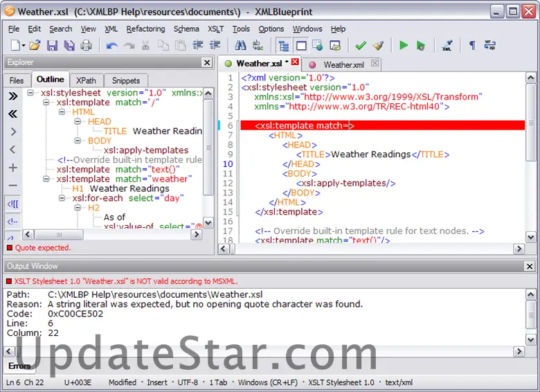Image resolution: width=540 pixels, height=392 pixels.
Task: Click the green checkmark validate icon
Action: point(360,46)
